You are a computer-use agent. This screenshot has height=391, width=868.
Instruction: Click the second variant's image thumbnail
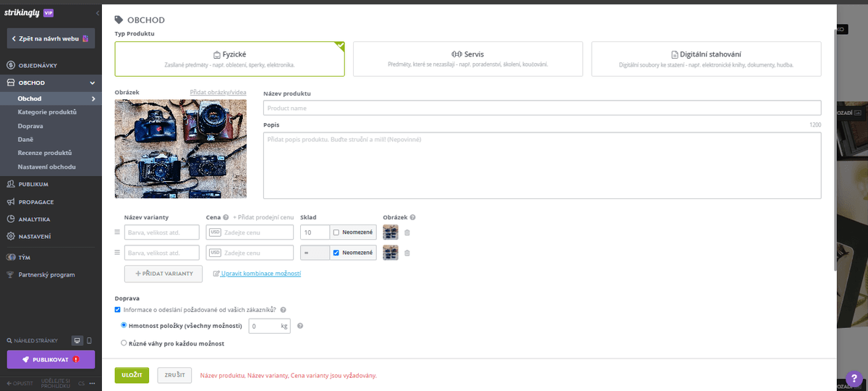391,253
